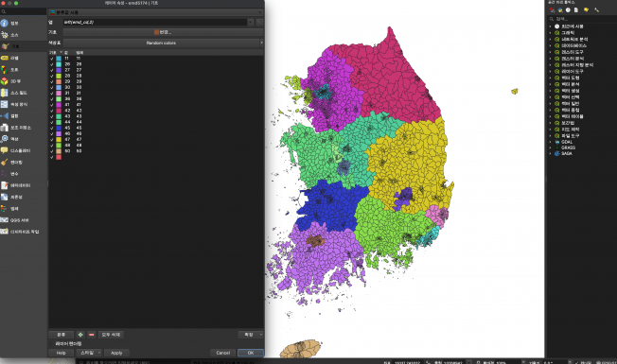The width and height of the screenshot is (617, 364).
Task: Open the expression builder button beside the value field
Action: tap(259, 23)
